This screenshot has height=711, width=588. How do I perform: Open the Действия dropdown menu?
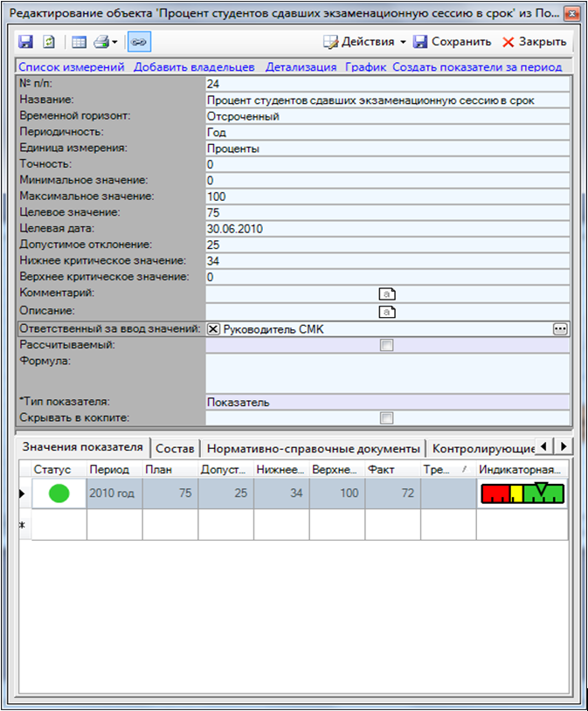pos(364,42)
